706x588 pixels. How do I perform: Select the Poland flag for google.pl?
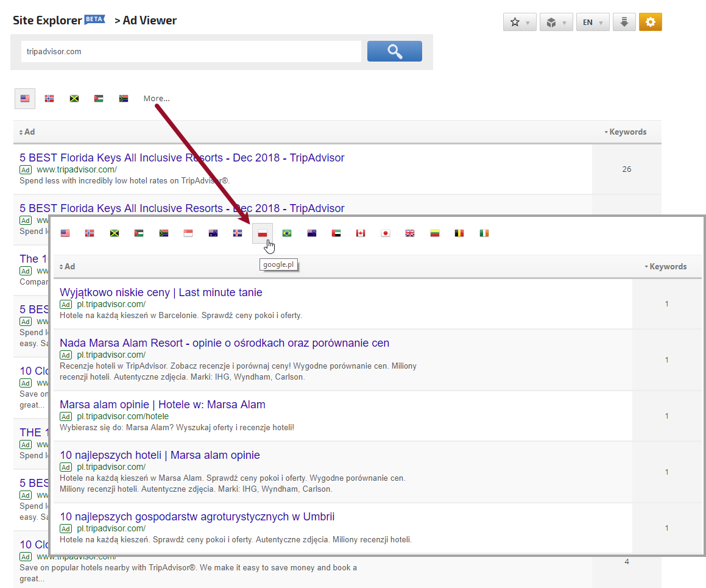(263, 233)
